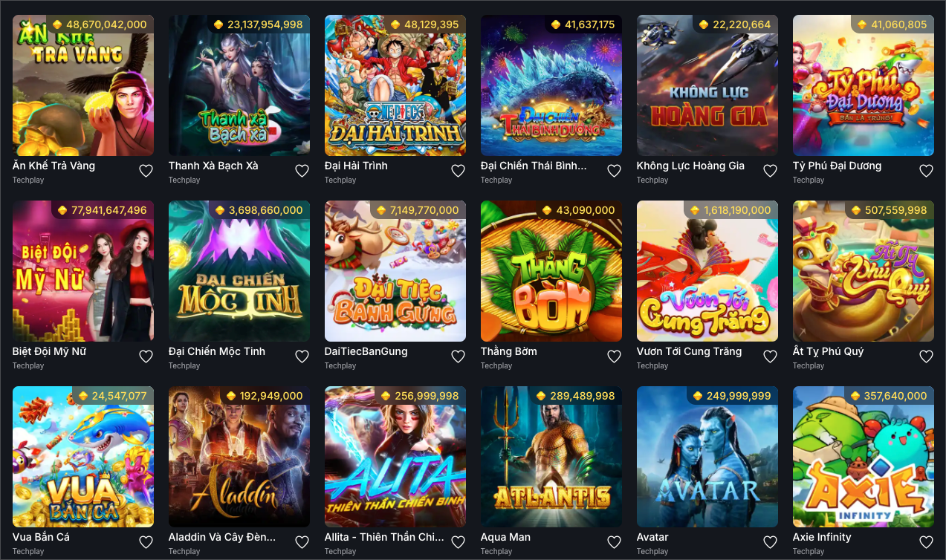Viewport: 946px width, 560px height.
Task: Favorite the Thằng Bờm game
Action: click(x=615, y=356)
